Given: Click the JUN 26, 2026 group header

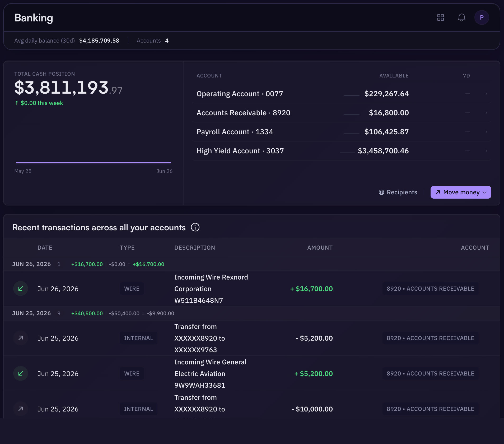Looking at the screenshot, I should 252,264.
